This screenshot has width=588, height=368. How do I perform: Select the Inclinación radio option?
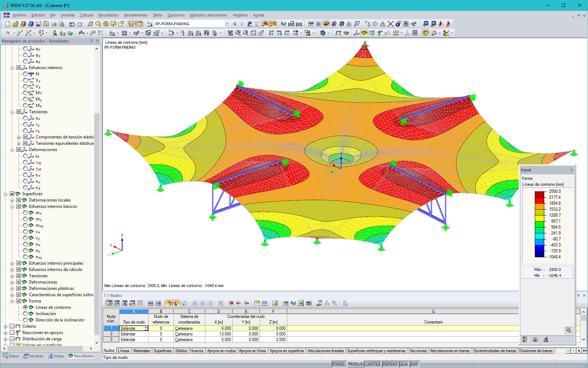point(26,314)
